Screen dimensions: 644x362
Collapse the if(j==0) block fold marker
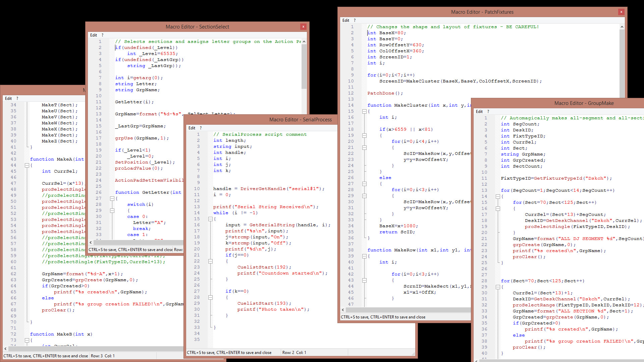click(210, 261)
